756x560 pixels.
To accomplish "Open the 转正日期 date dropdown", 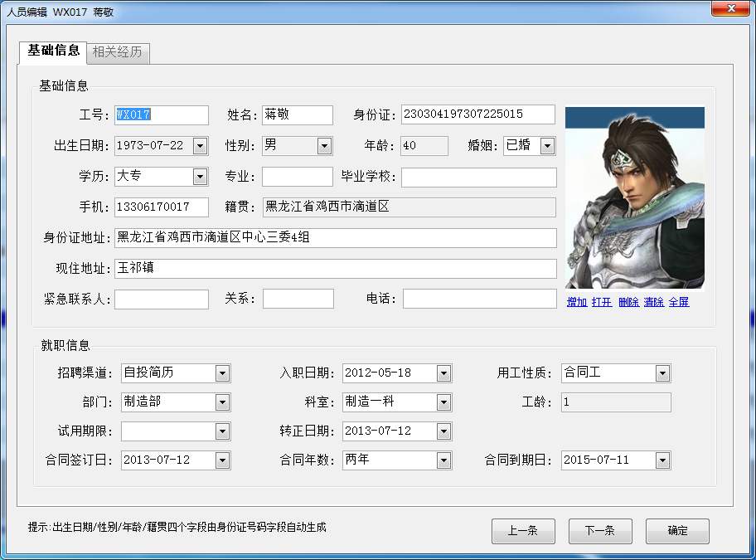I will point(443,431).
